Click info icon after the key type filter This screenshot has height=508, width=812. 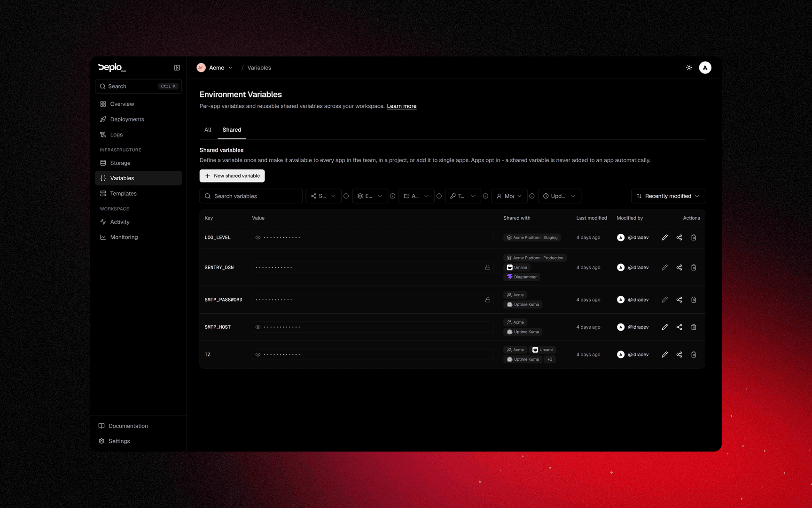(485, 196)
